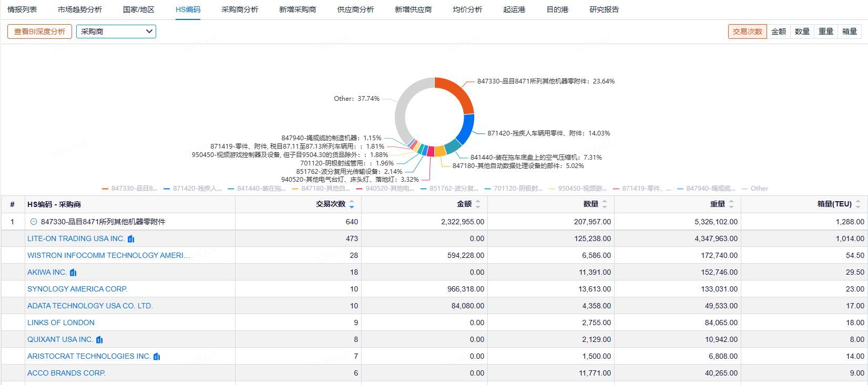Click the orange 847330 donut segment
Image resolution: width=868 pixels, height=385 pixels.
458,92
